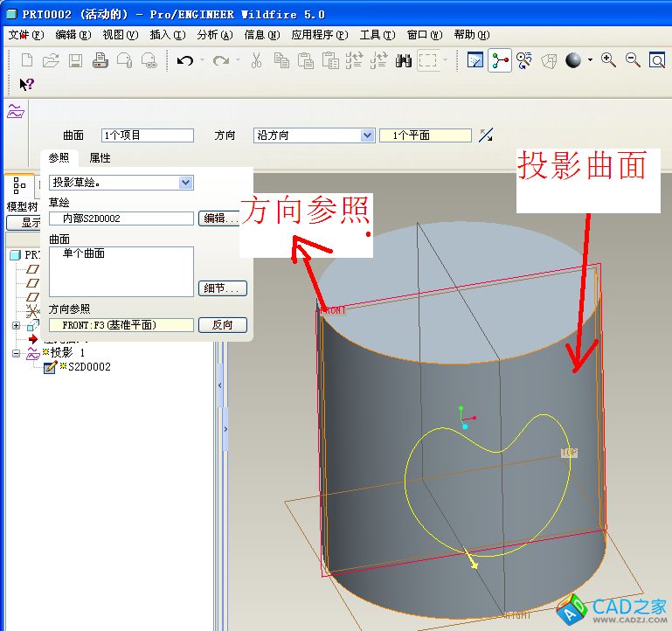Collapse the model tree panel arrow
Viewport: 672px width, 631px height.
pyautogui.click(x=220, y=385)
